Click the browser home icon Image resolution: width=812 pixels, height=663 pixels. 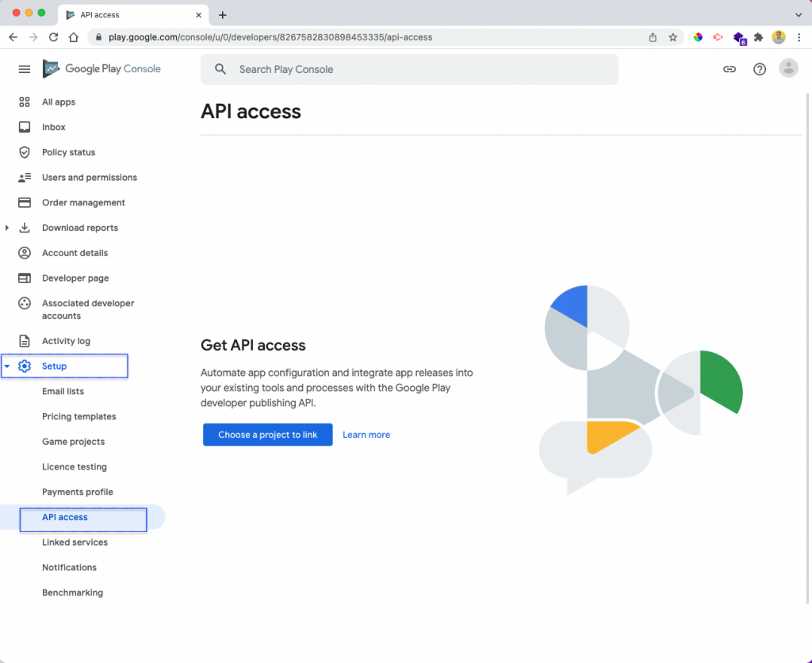(x=74, y=37)
